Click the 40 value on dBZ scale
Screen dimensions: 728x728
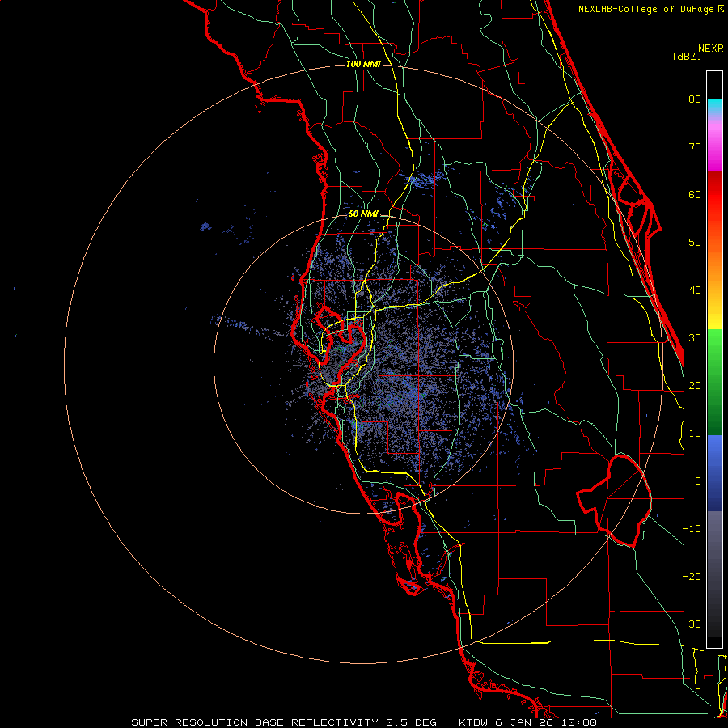[x=695, y=290]
